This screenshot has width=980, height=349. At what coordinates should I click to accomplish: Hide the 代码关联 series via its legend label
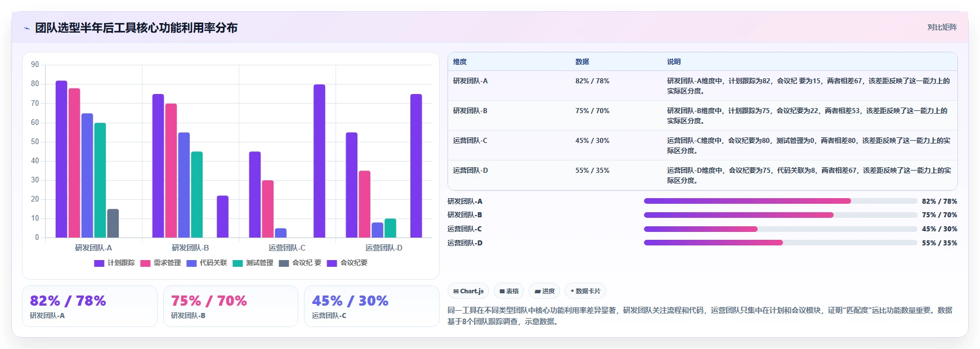213,263
